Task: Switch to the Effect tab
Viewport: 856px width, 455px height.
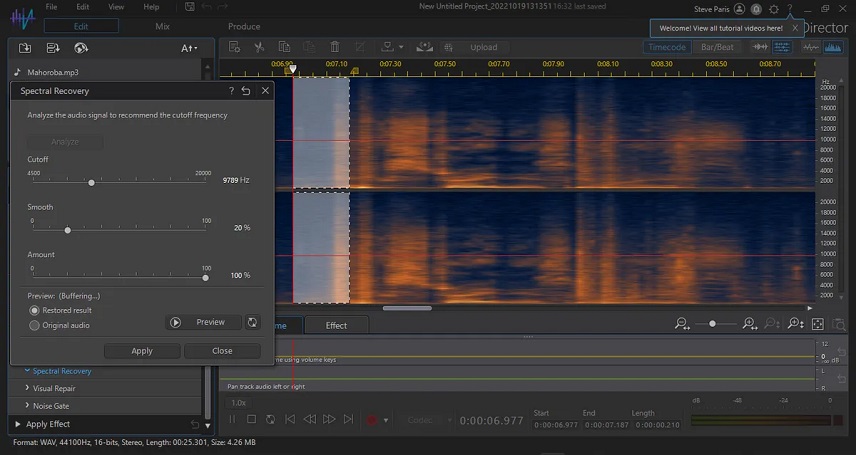Action: click(336, 325)
